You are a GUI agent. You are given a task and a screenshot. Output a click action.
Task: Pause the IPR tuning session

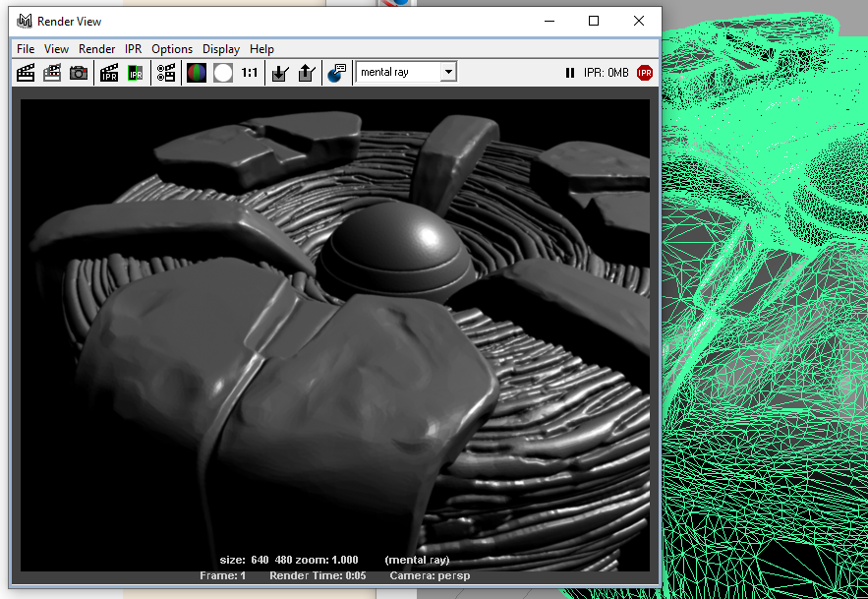(x=571, y=72)
